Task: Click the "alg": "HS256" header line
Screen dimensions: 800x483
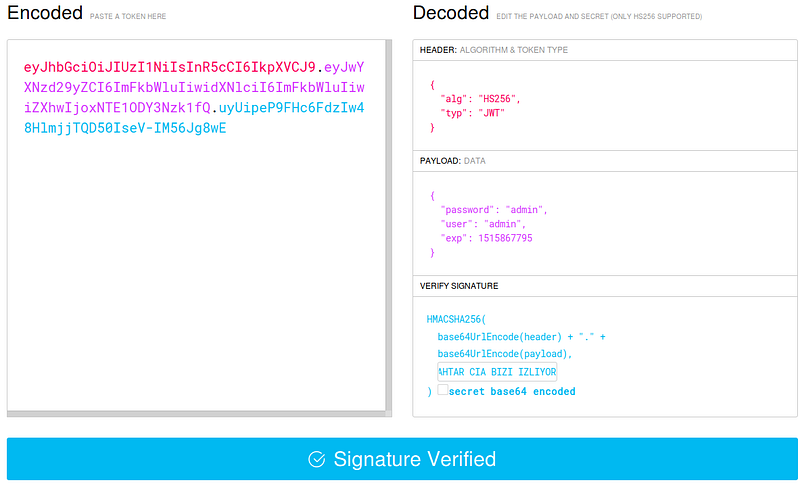Action: click(480, 99)
